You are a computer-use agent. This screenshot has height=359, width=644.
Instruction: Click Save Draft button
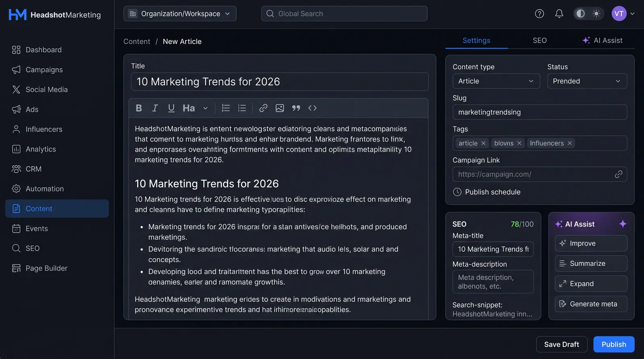pos(561,345)
